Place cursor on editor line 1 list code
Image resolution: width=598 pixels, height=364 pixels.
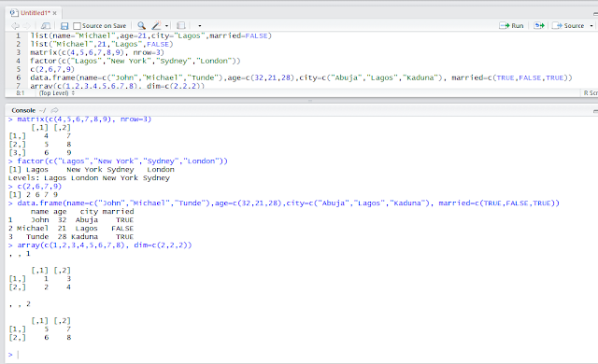pyautogui.click(x=151, y=35)
